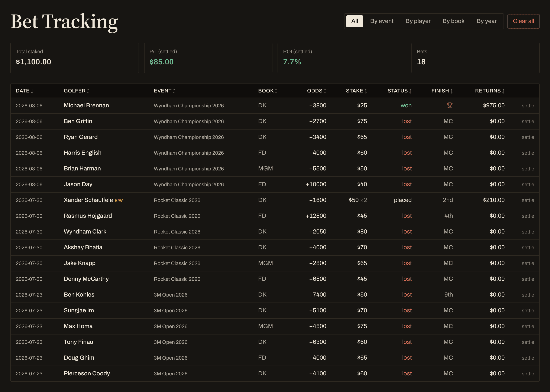Viewport: 550px width, 392px height.
Task: Click the E/W badge beside Xander Schauffele
Action: (119, 201)
